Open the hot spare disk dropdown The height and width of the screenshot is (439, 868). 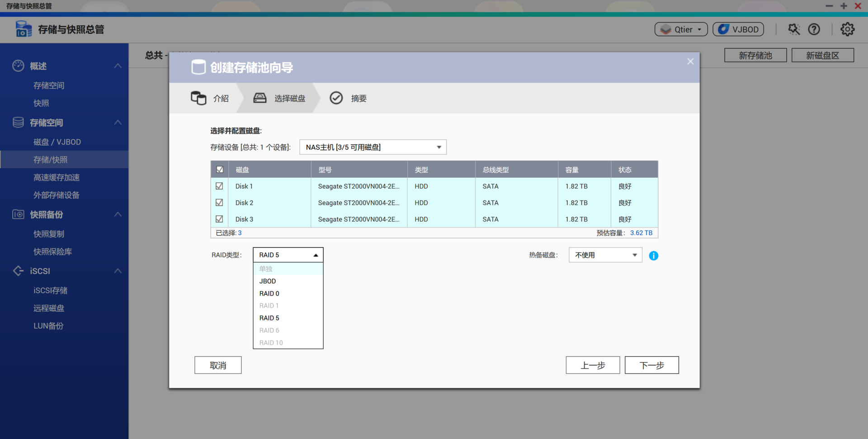click(x=605, y=255)
